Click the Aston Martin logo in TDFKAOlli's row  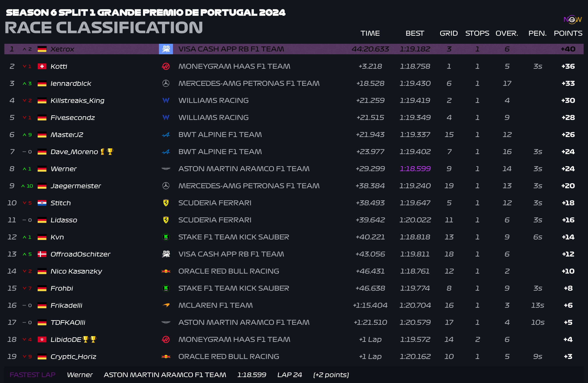pos(166,322)
